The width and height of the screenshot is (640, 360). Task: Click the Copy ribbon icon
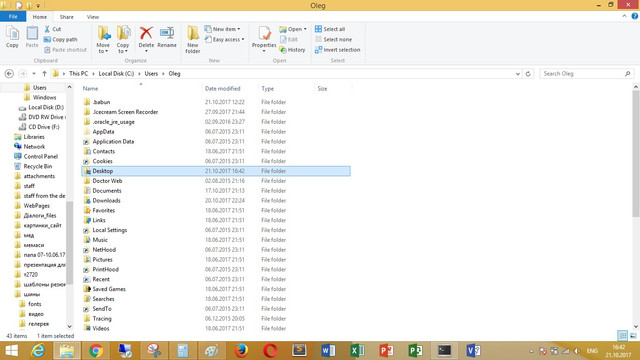pos(12,37)
